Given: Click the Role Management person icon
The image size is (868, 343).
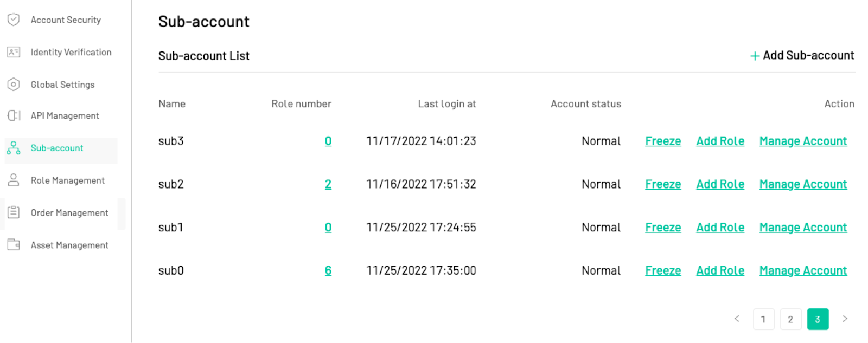Looking at the screenshot, I should (x=14, y=180).
